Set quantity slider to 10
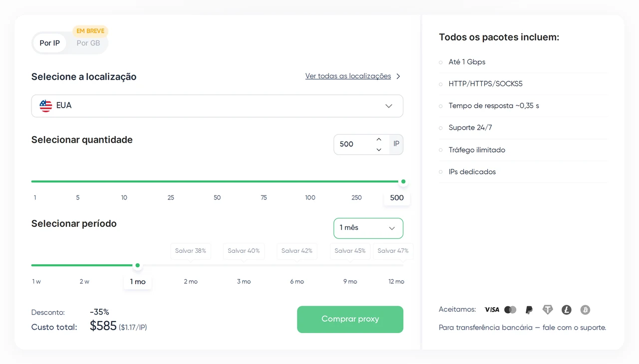This screenshot has height=364, width=639. pyautogui.click(x=124, y=198)
